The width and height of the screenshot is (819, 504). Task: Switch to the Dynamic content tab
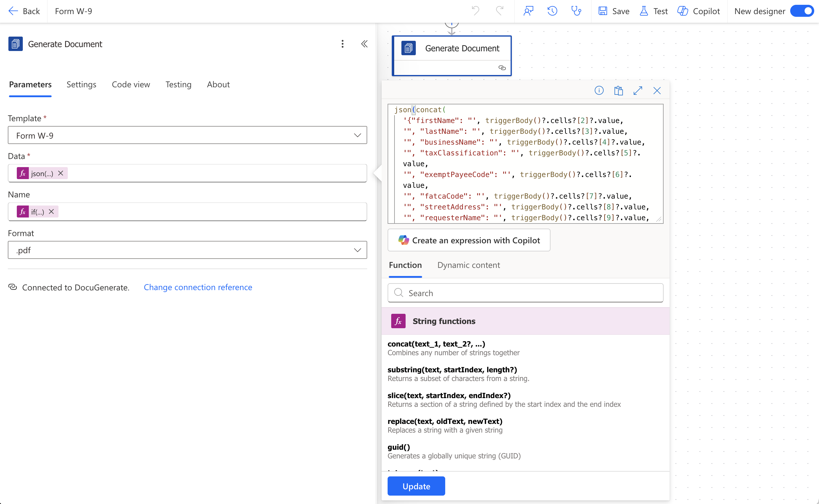[x=468, y=265]
